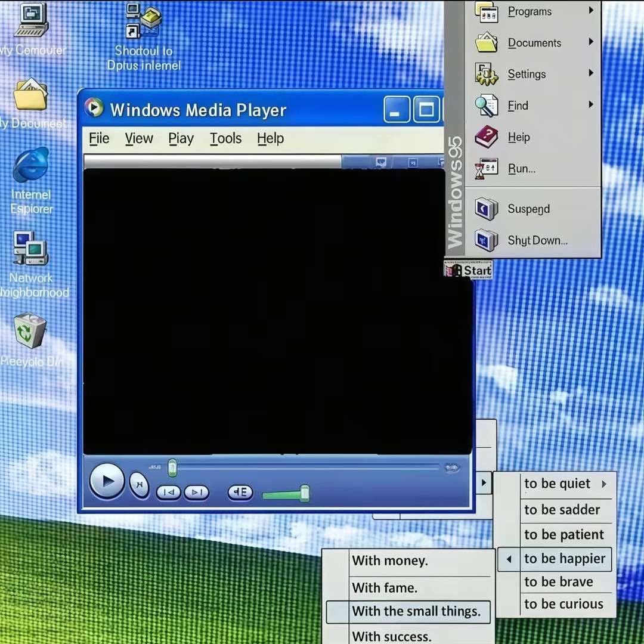Click the Find magnifier icon
The height and width of the screenshot is (644, 644).
point(487,106)
